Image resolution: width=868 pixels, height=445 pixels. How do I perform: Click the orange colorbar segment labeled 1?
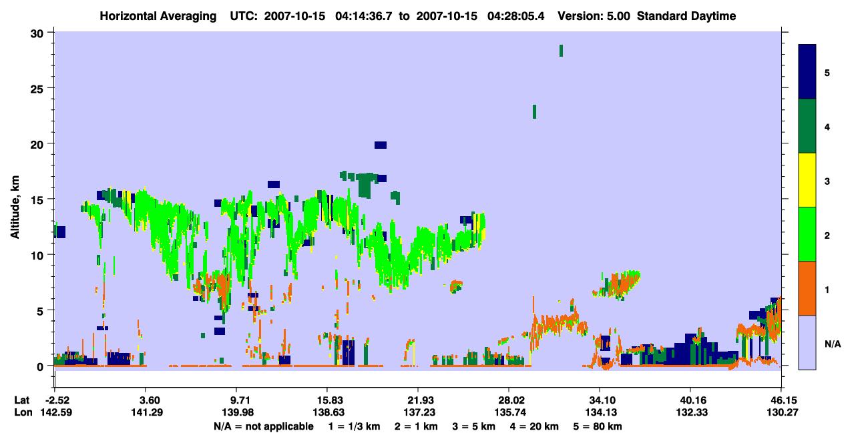807,288
